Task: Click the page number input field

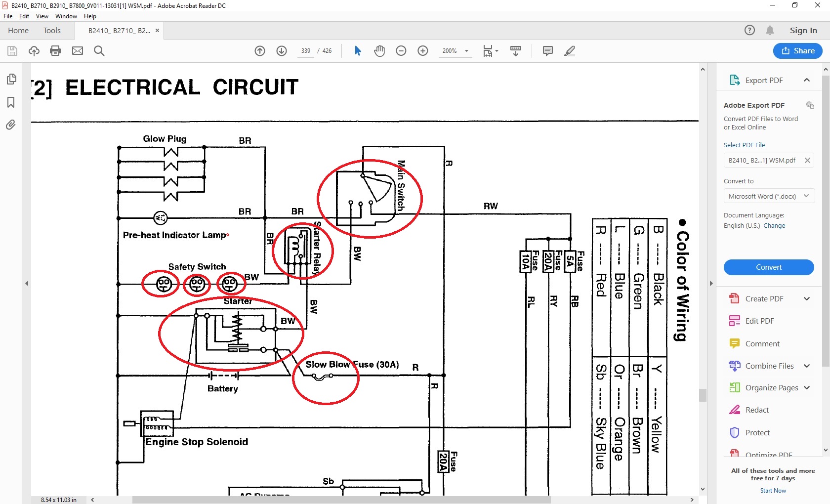Action: (x=306, y=51)
